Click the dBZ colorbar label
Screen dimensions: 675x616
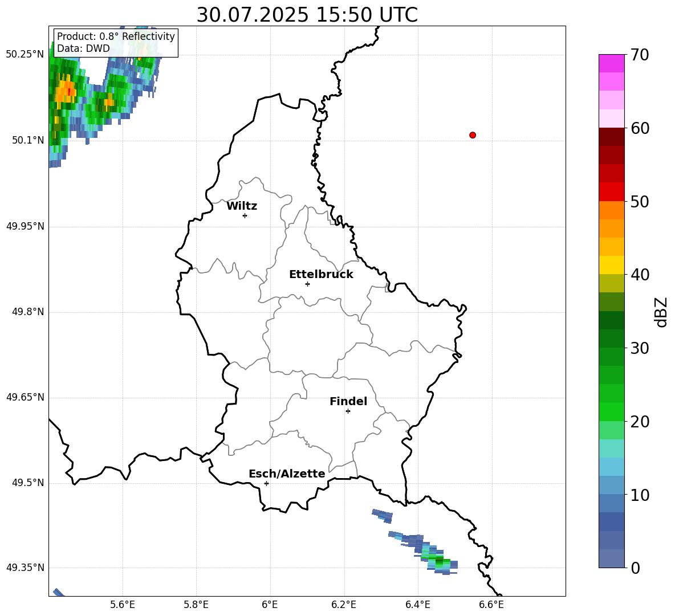pyautogui.click(x=661, y=312)
